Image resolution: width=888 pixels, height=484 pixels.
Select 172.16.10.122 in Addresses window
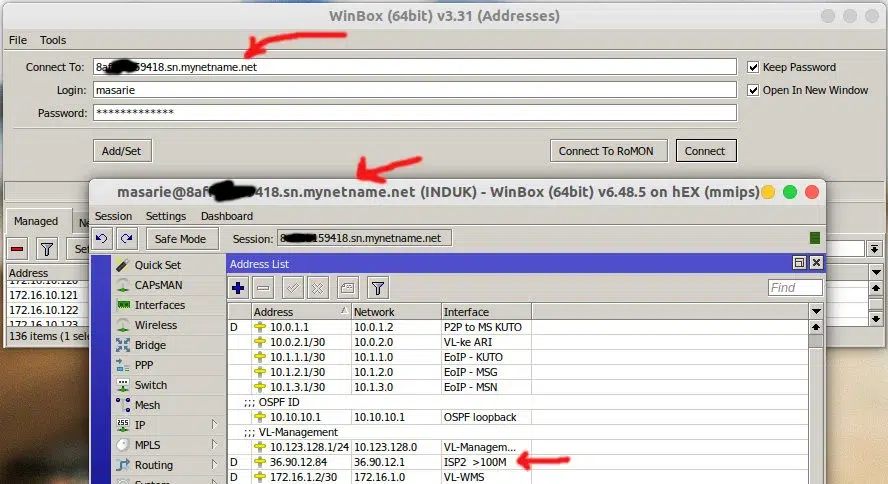tap(48, 310)
